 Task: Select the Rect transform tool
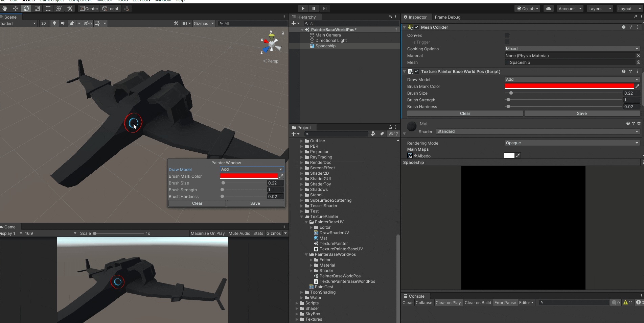click(x=48, y=8)
